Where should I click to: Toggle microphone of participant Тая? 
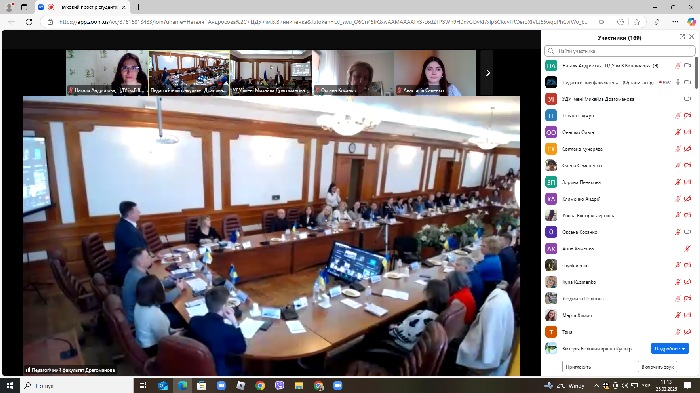point(678,332)
